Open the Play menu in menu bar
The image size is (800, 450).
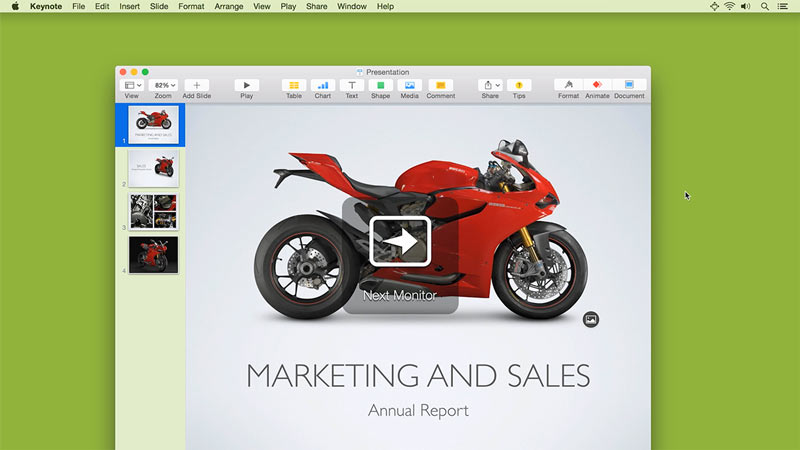[288, 6]
